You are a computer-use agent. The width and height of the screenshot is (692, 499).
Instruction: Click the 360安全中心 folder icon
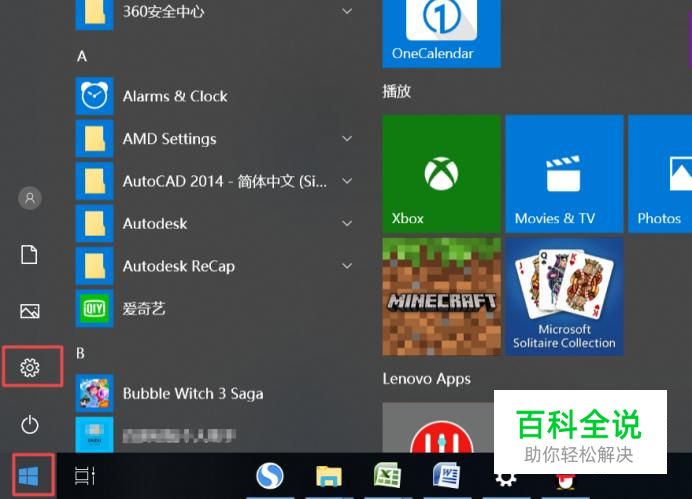[x=94, y=13]
